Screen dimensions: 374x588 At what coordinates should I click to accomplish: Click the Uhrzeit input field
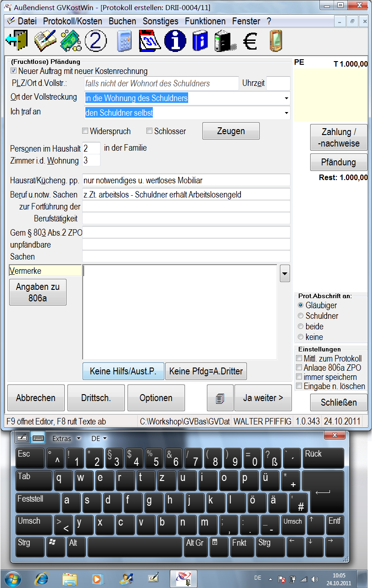coord(278,84)
